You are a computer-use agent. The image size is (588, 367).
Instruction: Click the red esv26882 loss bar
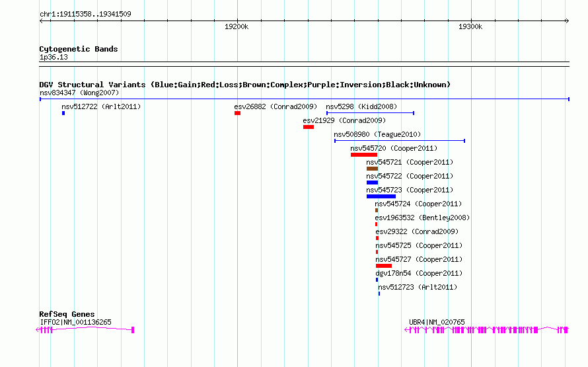[x=237, y=113]
